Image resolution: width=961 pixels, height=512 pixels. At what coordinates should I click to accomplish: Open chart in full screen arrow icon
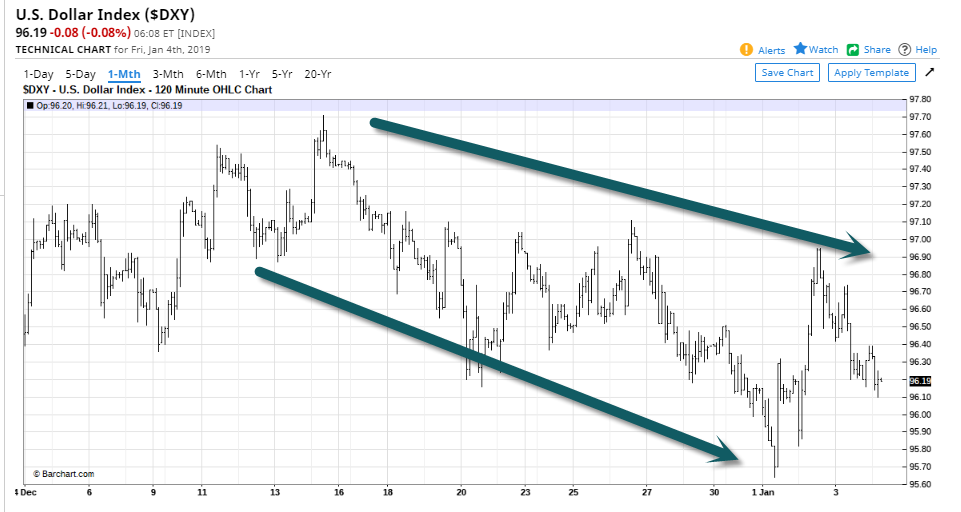[x=930, y=72]
